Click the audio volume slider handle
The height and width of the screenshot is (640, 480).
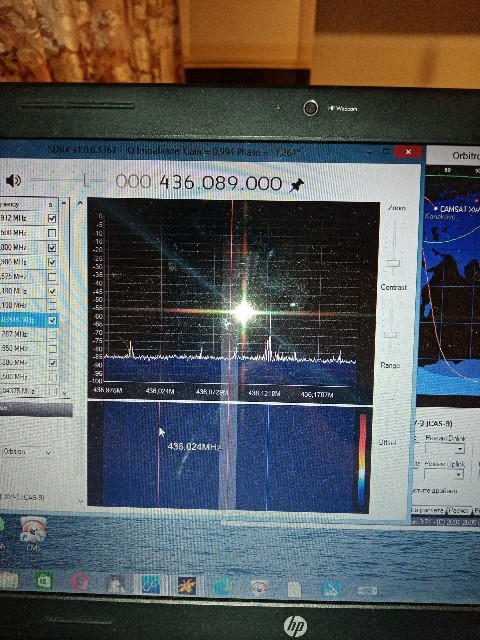(x=86, y=180)
